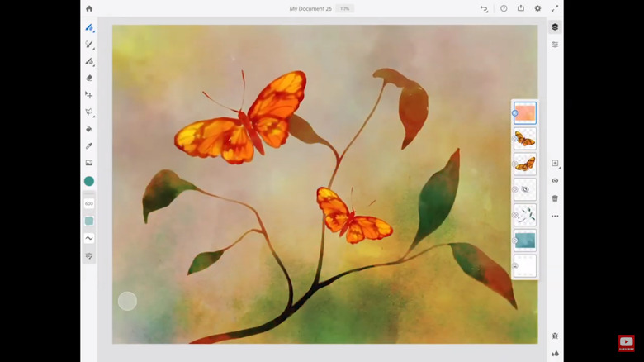Select the Paint Bucket fill tool

[x=89, y=129]
